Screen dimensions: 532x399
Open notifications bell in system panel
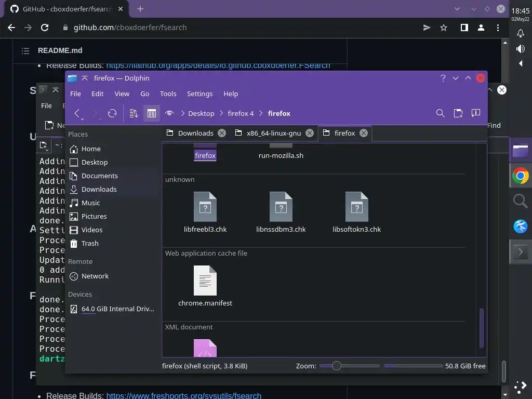[520, 33]
